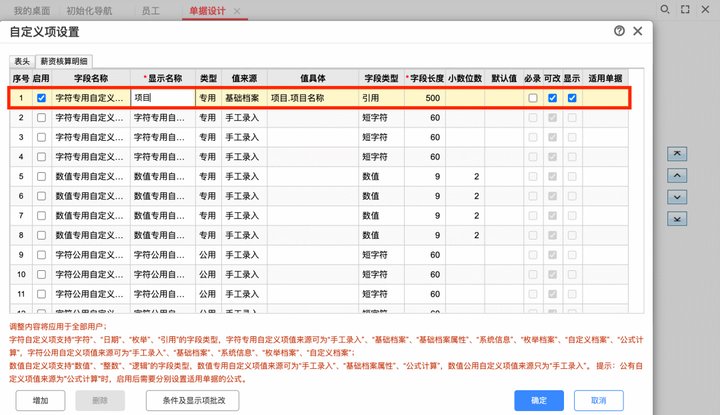Click 字段长度 cell showing 500
The width and height of the screenshot is (720, 415).
[x=425, y=98]
